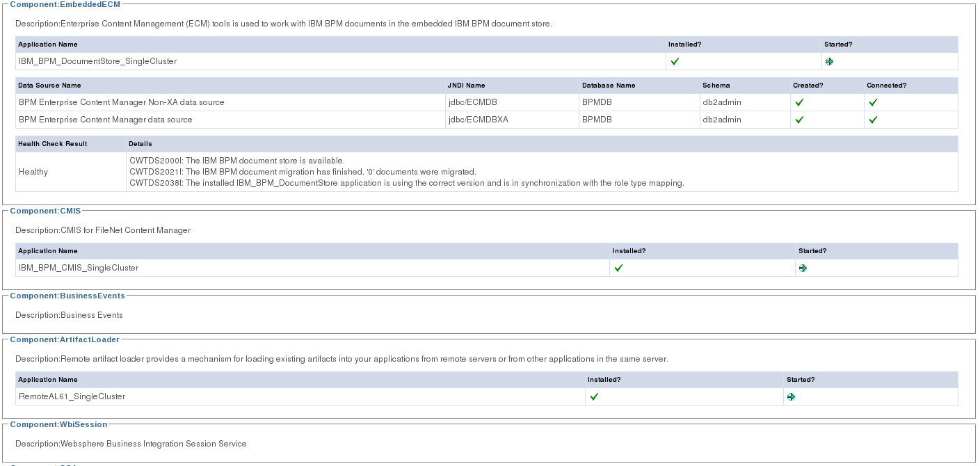Click the CWTDS2000I document store available message

point(237,161)
